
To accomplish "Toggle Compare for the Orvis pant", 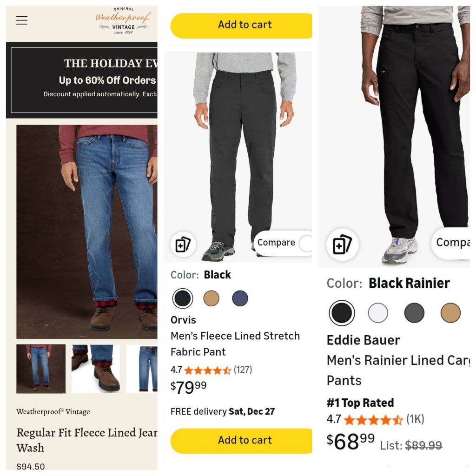I will [x=305, y=243].
